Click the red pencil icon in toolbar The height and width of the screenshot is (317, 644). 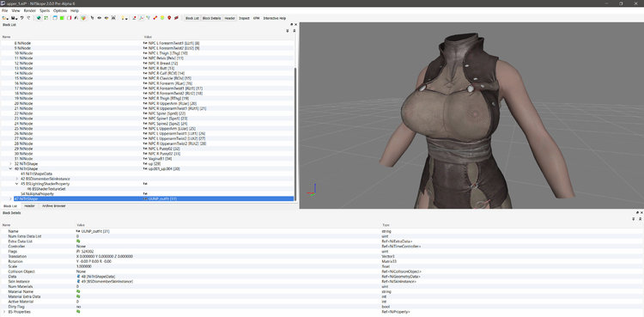tap(134, 18)
